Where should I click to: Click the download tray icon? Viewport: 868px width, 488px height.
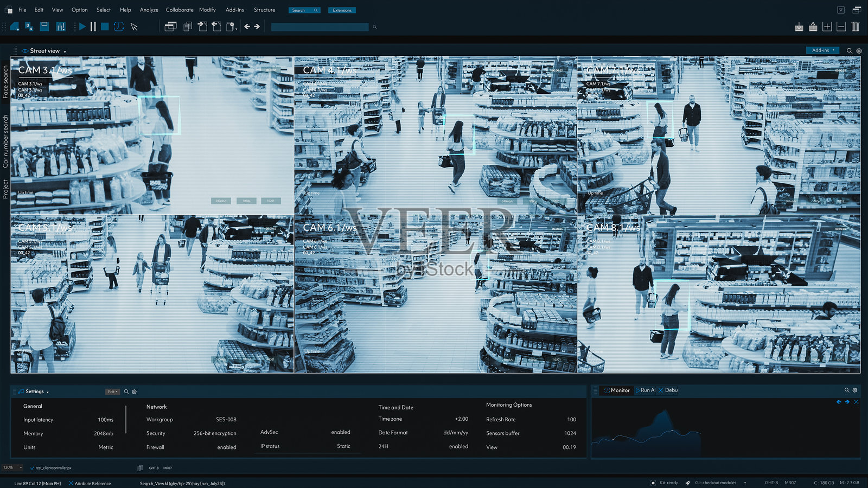coord(799,27)
